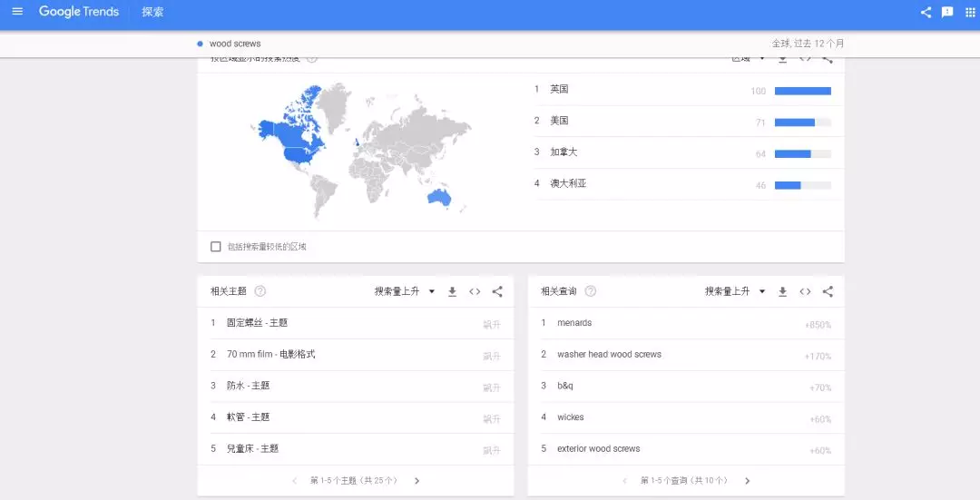Image resolution: width=980 pixels, height=500 pixels.
Task: Enable the include low search volume regions checkbox
Action: click(x=216, y=247)
